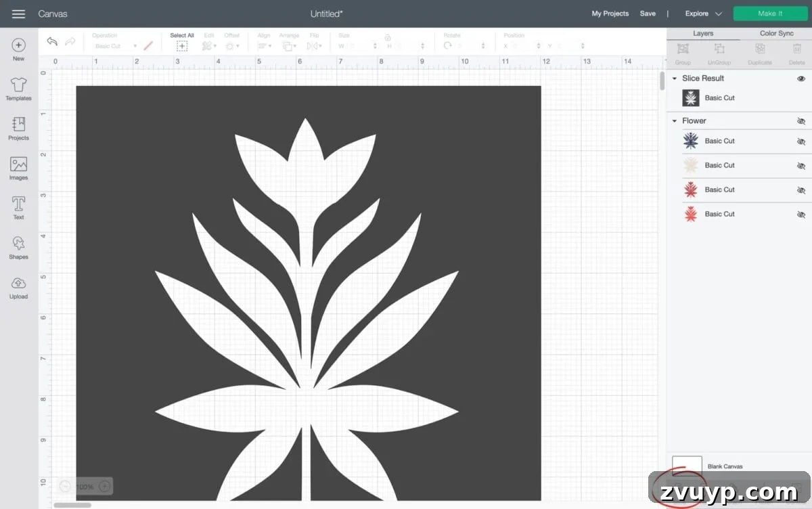
Task: Click the Redo arrow
Action: [x=70, y=42]
